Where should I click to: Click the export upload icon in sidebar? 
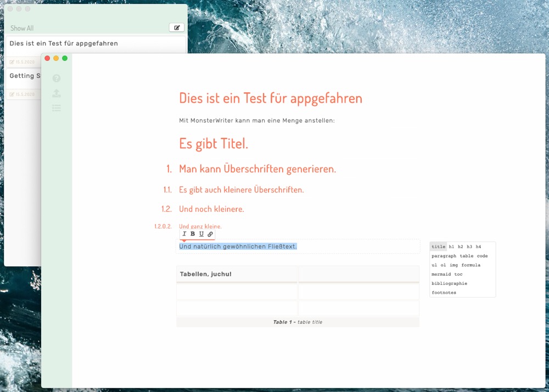pos(57,93)
